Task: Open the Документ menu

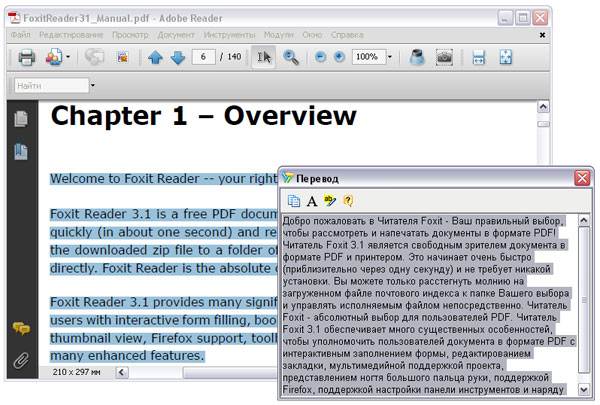Action: (x=176, y=35)
